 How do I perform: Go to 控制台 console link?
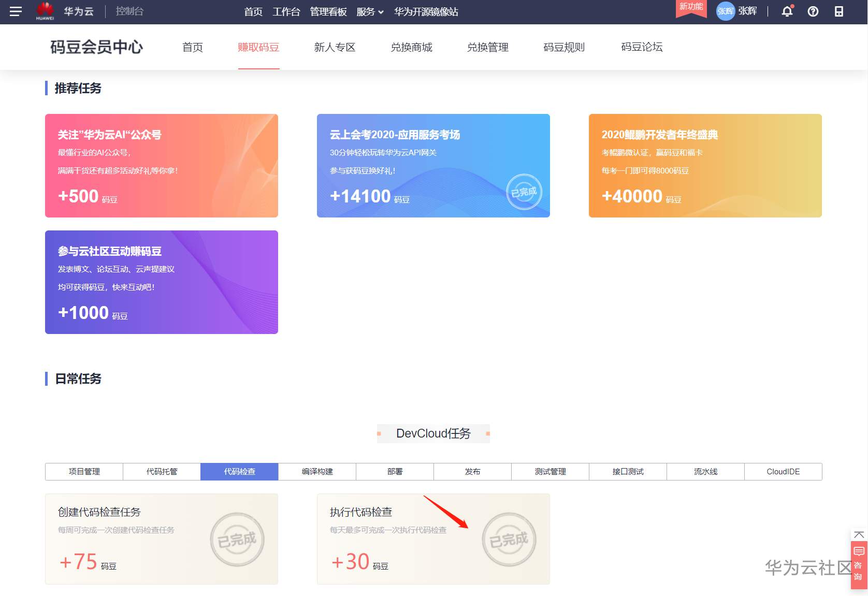129,11
